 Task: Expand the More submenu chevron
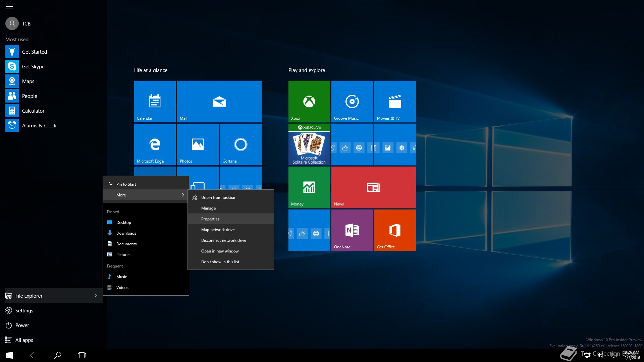pos(183,195)
